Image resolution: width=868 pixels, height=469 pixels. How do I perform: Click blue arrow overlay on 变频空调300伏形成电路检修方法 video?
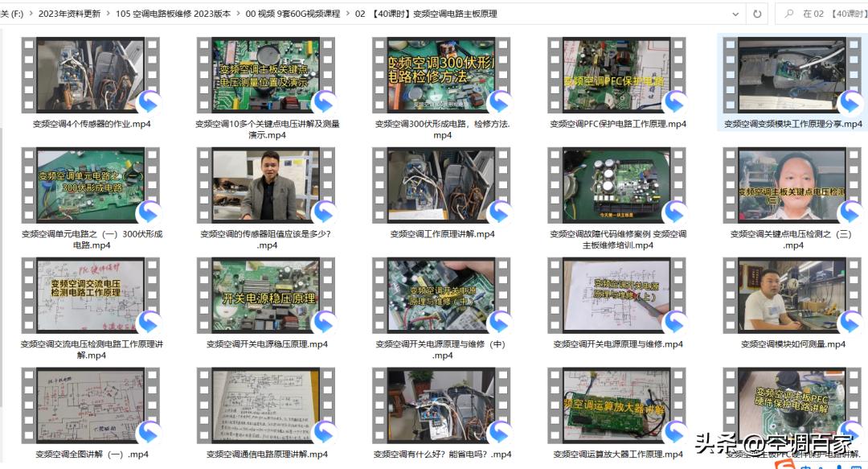497,101
